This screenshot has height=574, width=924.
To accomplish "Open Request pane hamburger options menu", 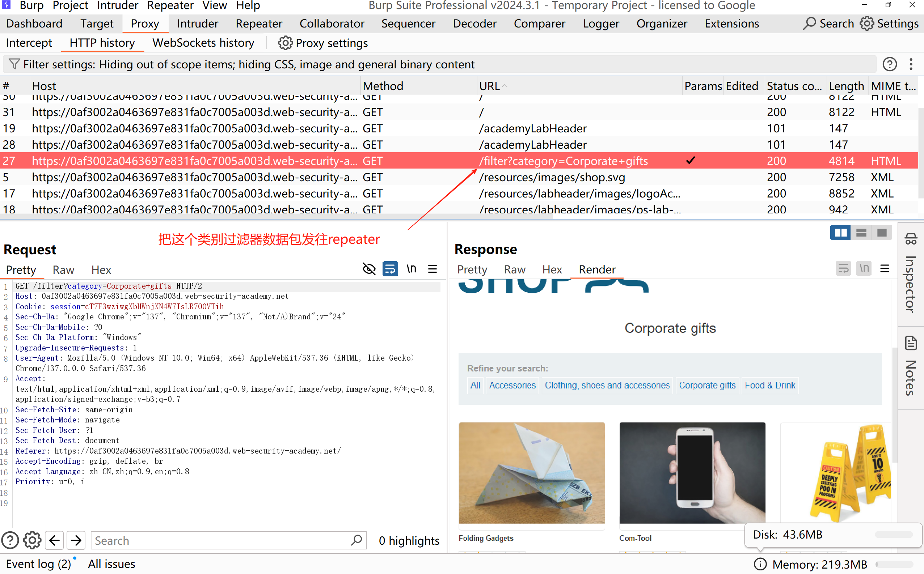I will point(432,269).
